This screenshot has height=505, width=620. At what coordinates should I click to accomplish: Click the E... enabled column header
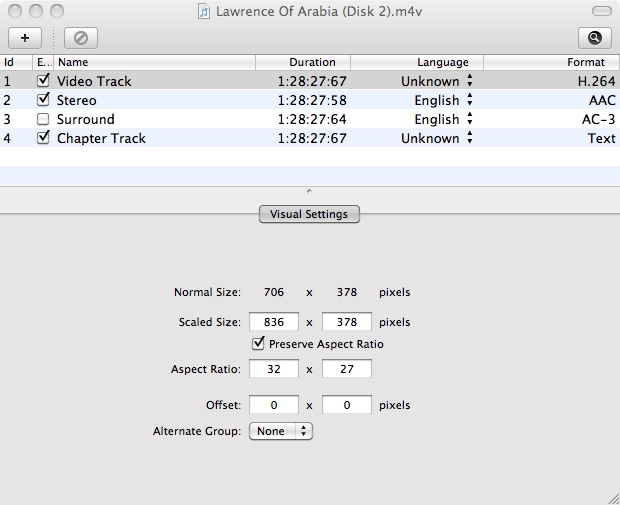[43, 62]
